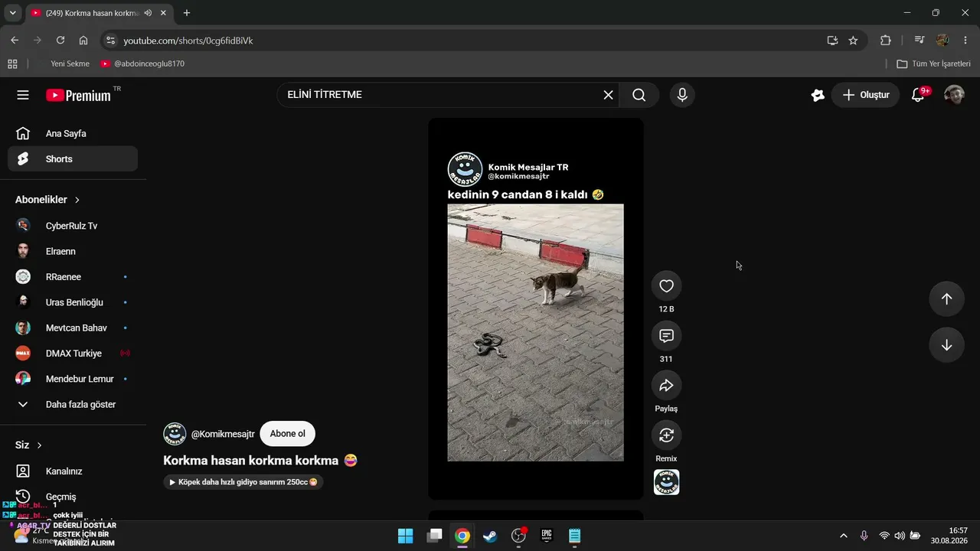Bookmark this page with the star
Viewport: 980px width, 551px height.
(853, 41)
